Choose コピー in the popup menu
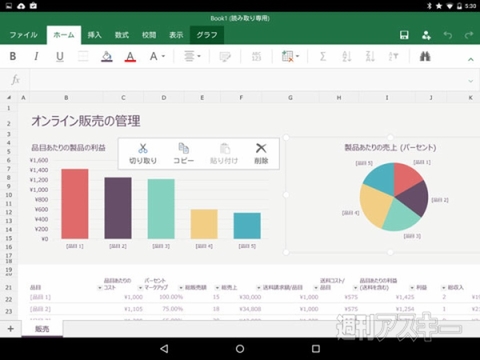The height and width of the screenshot is (360, 480). pos(183,154)
